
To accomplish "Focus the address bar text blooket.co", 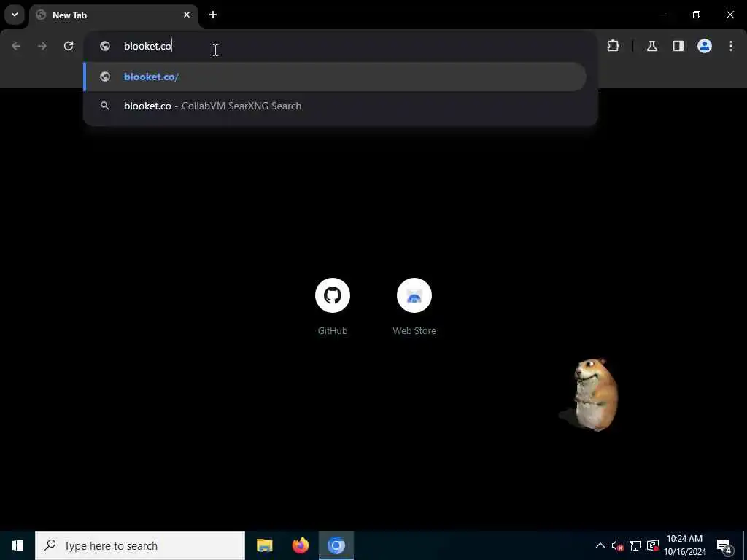I will [147, 46].
